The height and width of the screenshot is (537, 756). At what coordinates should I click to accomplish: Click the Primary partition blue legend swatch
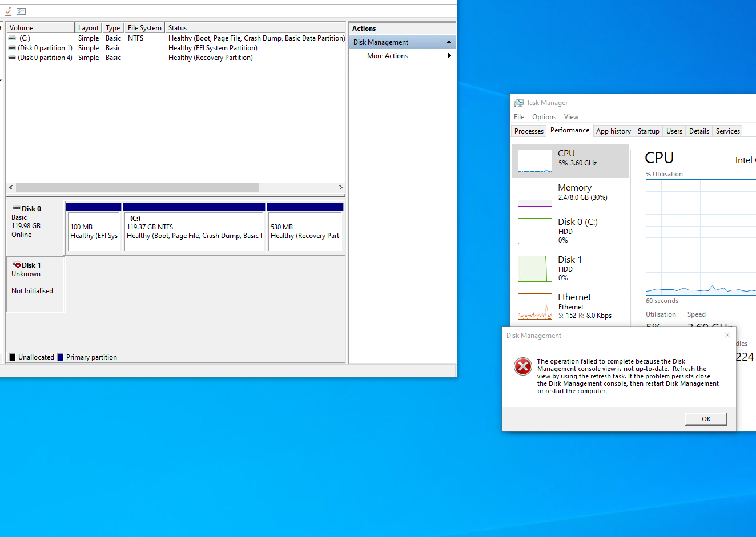coord(61,357)
